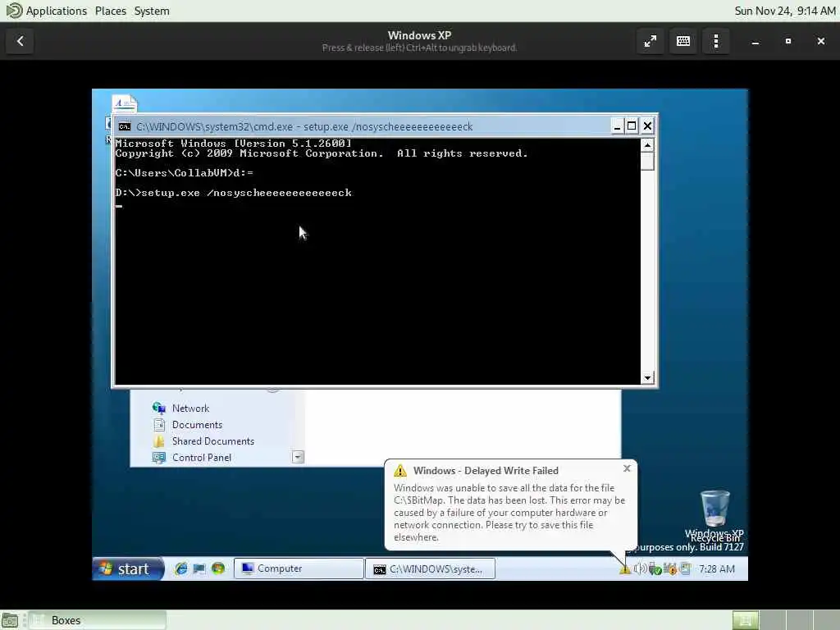Close the cmd.exe window

click(x=647, y=126)
